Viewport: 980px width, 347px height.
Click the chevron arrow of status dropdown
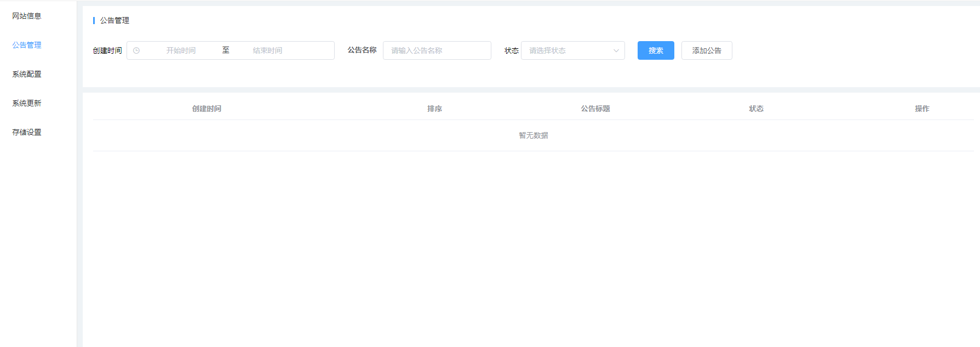[x=616, y=50]
